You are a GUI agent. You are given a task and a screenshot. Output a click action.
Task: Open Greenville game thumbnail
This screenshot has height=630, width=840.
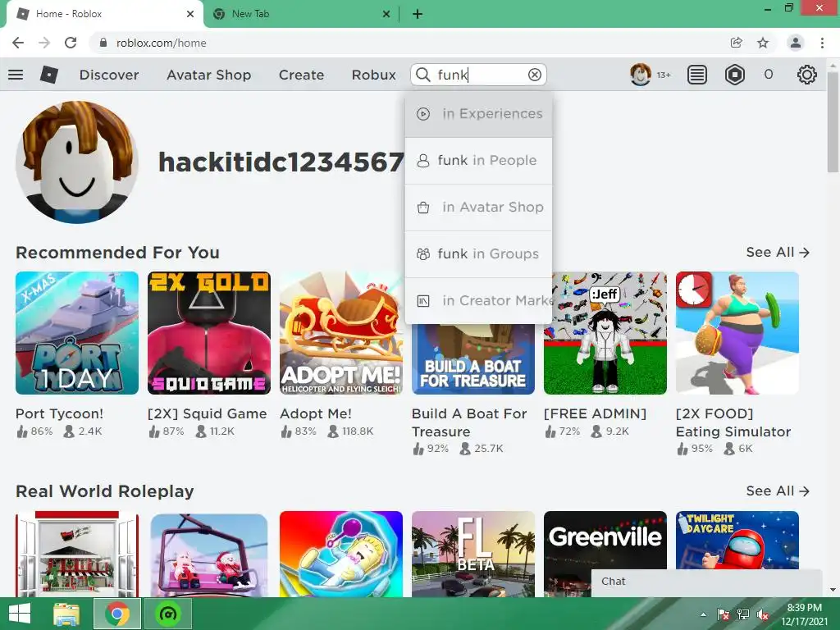[x=605, y=541]
